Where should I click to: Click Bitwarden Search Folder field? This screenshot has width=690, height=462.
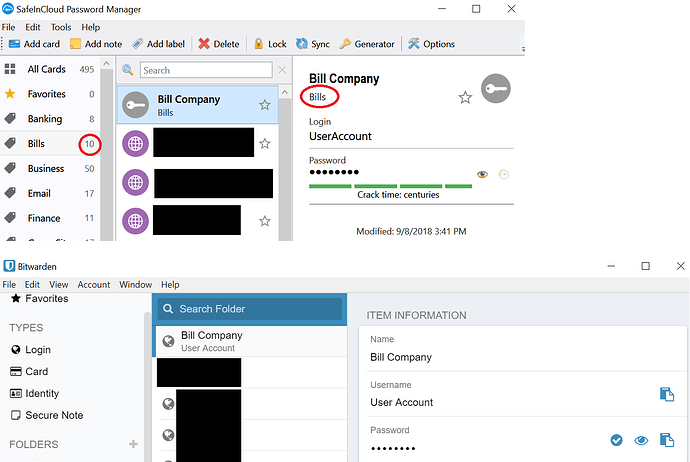coord(250,309)
